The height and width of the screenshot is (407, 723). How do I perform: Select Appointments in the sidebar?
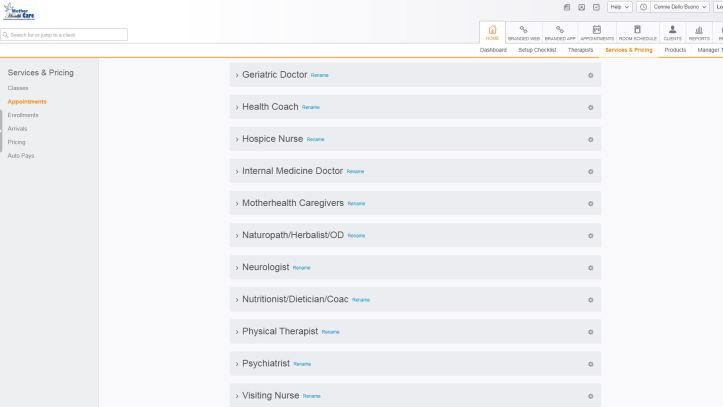click(x=27, y=101)
